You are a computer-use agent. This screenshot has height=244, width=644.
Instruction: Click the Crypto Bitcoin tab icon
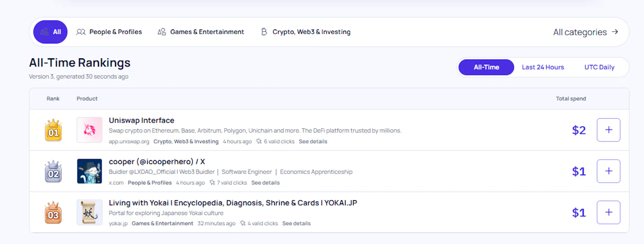click(x=264, y=32)
